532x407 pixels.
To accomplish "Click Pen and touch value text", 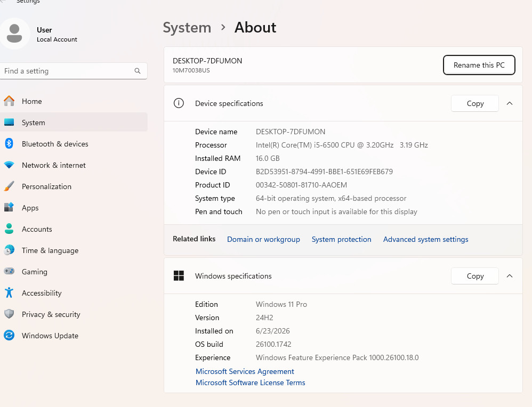I will click(336, 211).
